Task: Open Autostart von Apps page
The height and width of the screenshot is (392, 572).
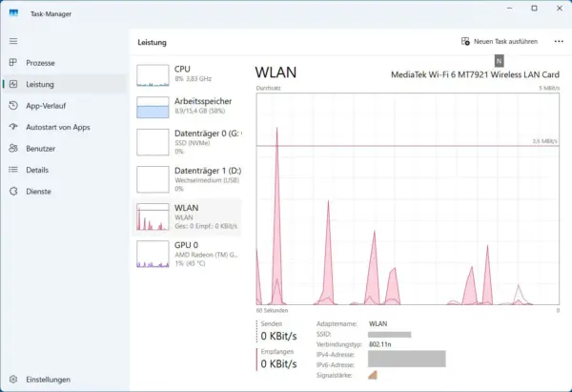Action: pyautogui.click(x=64, y=127)
